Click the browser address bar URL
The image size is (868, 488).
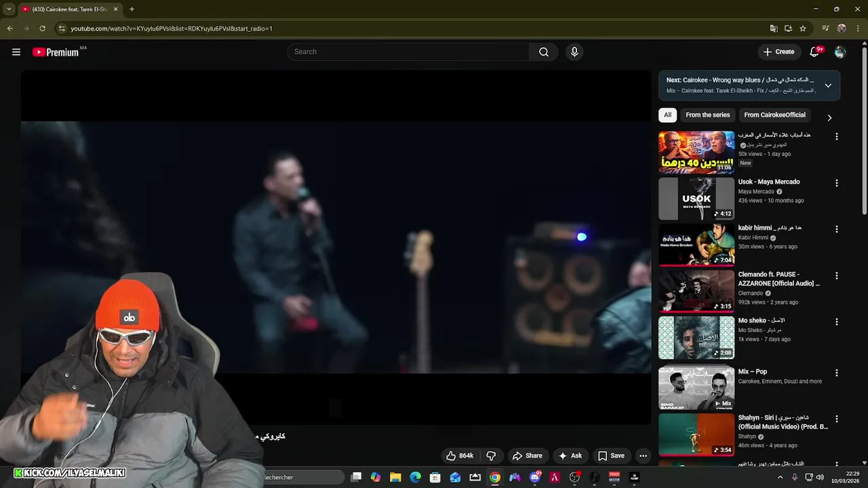172,28
